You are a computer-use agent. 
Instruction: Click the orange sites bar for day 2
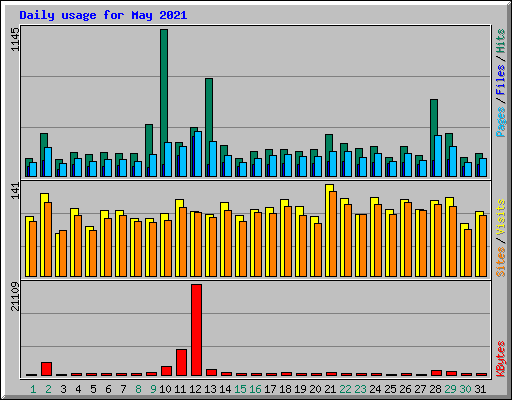click(48, 239)
